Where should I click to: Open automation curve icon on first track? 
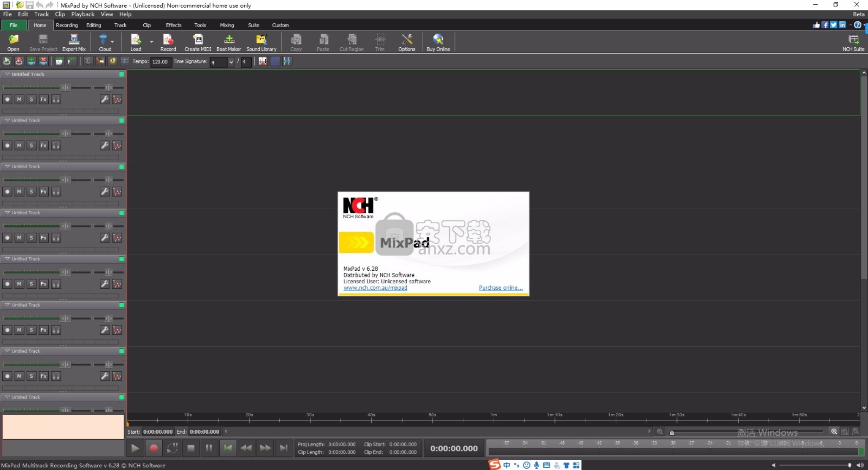117,99
